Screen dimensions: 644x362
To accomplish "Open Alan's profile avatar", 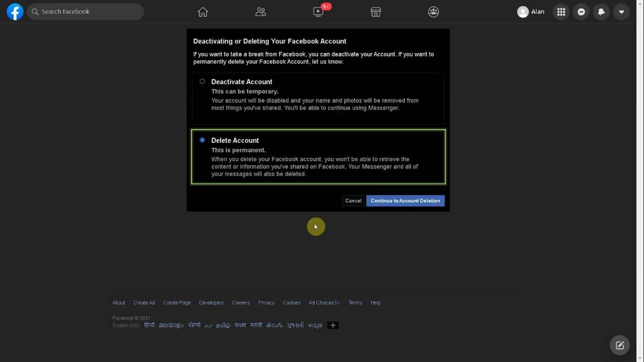I will pos(523,12).
